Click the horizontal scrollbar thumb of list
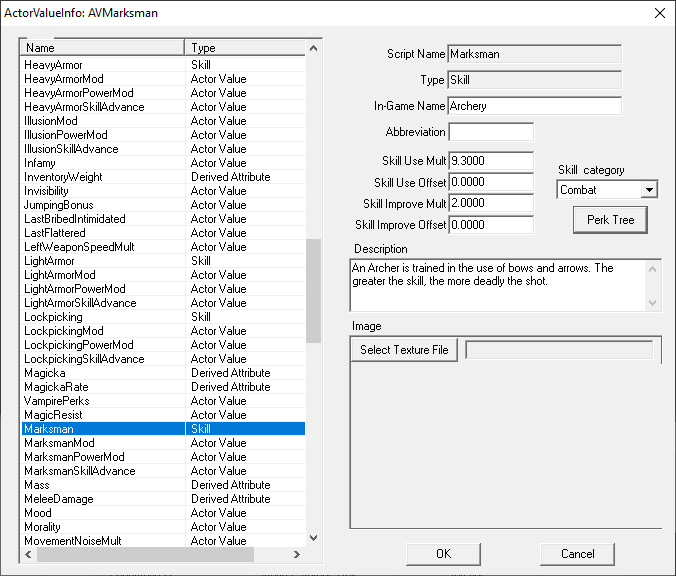This screenshot has width=676, height=576. tap(145, 554)
